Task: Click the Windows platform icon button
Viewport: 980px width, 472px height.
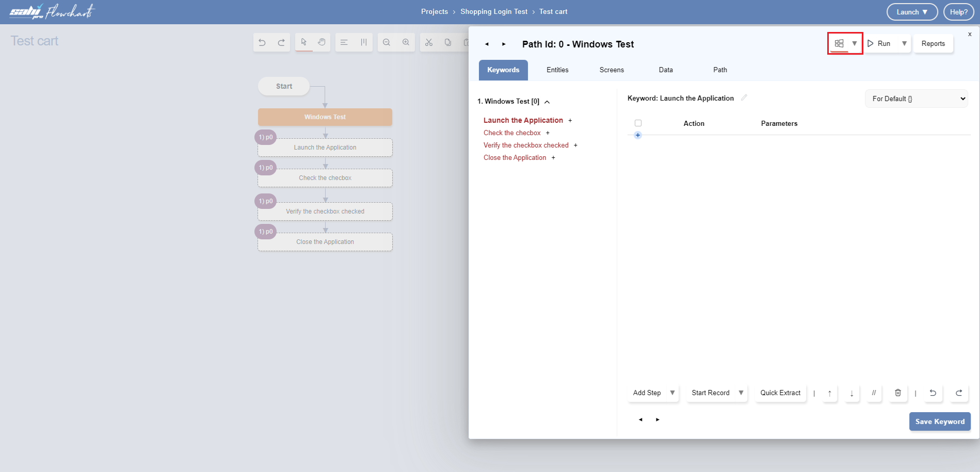Action: pos(839,44)
